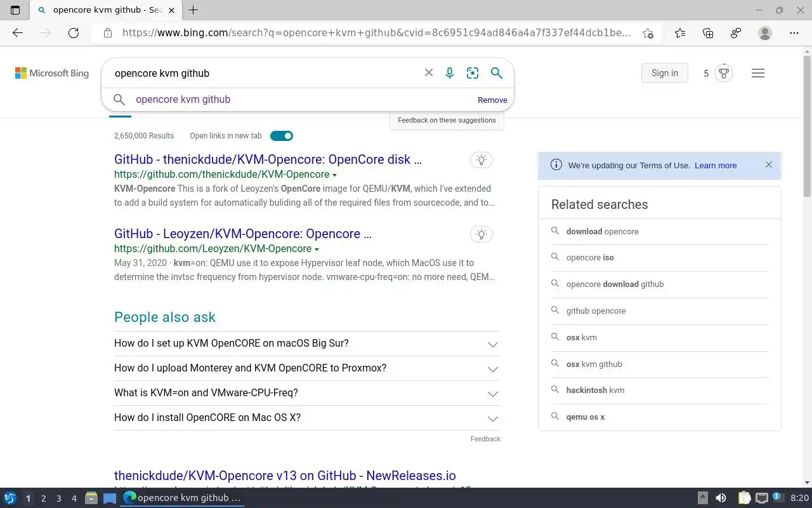The height and width of the screenshot is (508, 812).
Task: Submit search with magnifier icon
Action: [497, 73]
